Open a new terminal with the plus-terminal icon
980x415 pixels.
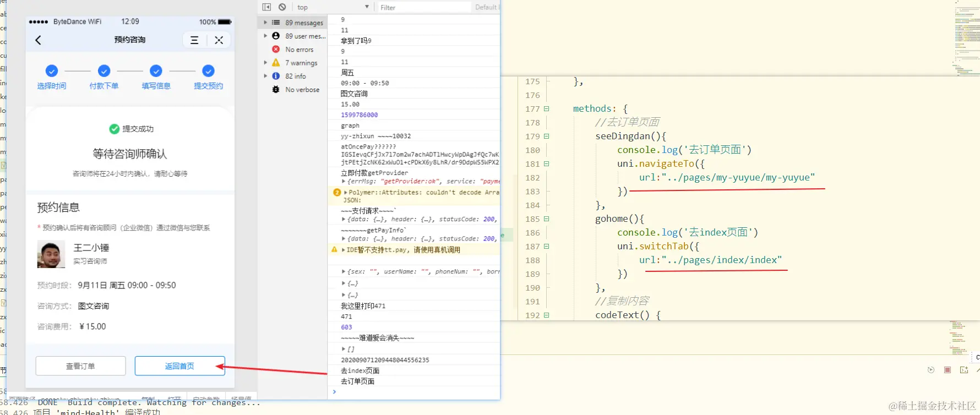pos(964,370)
